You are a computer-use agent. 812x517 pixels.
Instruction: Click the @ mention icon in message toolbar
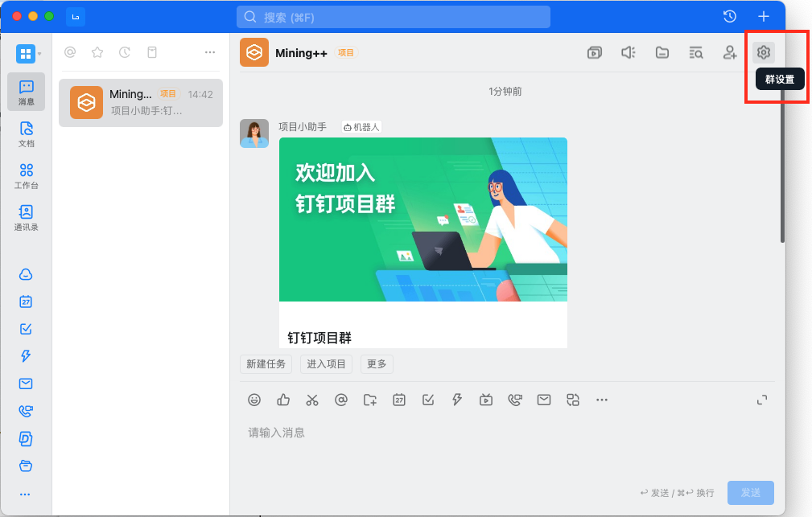pos(341,400)
